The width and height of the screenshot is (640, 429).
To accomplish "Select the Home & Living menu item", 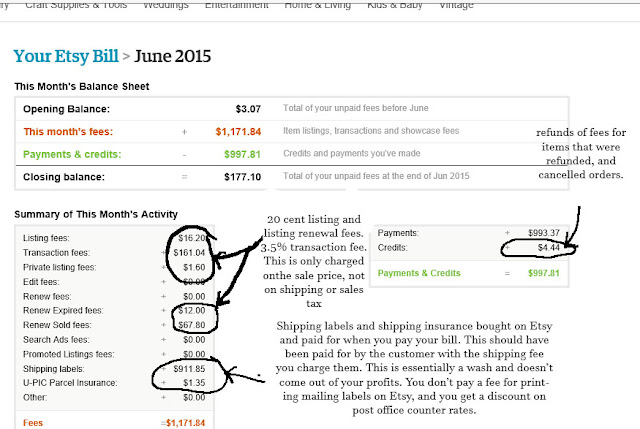I will pos(318,5).
